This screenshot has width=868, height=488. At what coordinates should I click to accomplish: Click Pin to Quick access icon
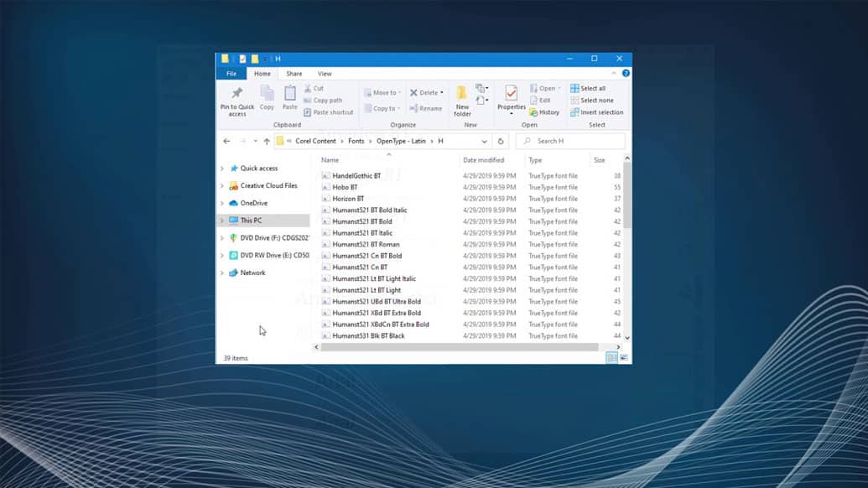click(x=236, y=94)
